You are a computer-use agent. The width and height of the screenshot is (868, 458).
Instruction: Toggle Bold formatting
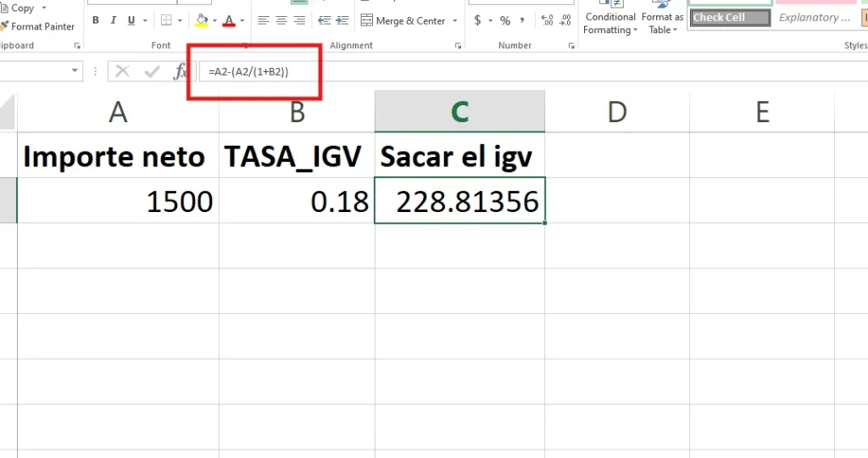point(96,20)
